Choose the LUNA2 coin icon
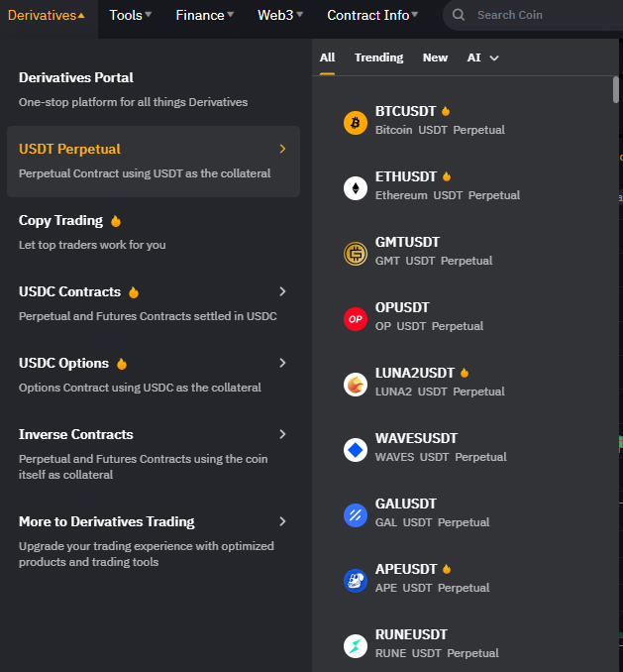The image size is (623, 672). click(x=356, y=385)
